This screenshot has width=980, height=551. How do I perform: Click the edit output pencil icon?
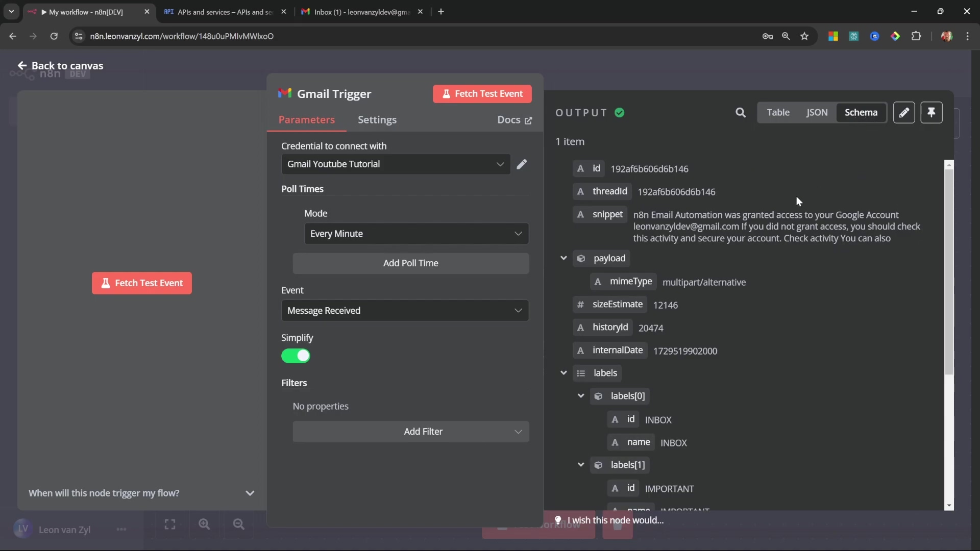904,113
